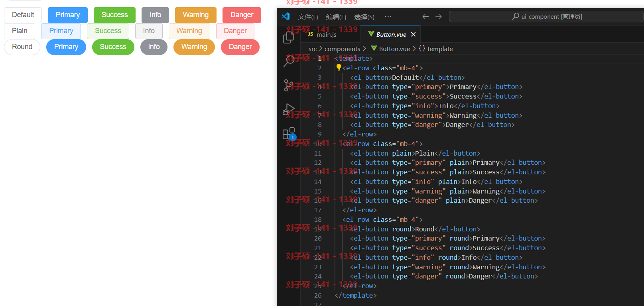Open the 编辑(E) menu
644x306 pixels.
pyautogui.click(x=336, y=17)
